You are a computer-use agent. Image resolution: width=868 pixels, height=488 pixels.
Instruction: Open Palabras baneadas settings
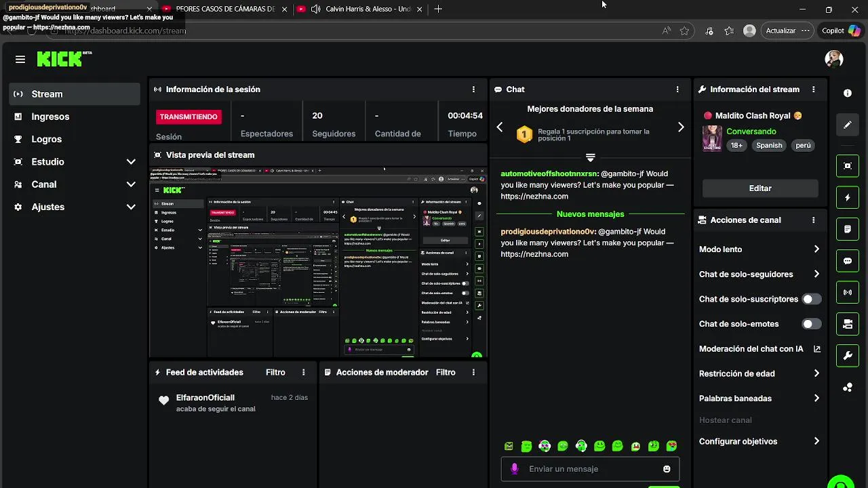(759, 399)
